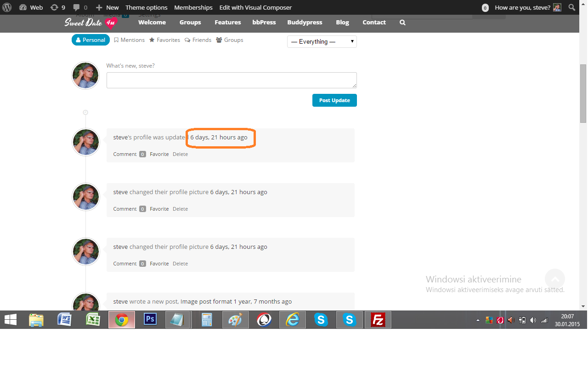Open the "How are you, steve?" account menu
The width and height of the screenshot is (588, 368).
[527, 7]
